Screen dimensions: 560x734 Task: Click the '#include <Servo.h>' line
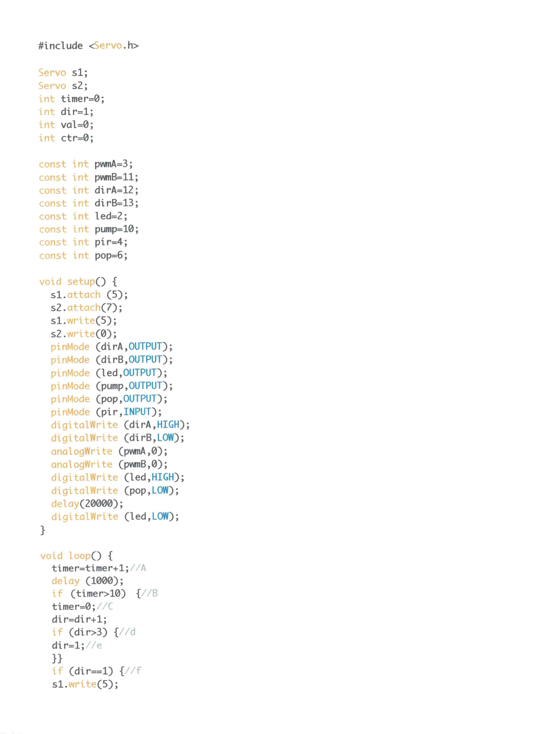point(88,45)
